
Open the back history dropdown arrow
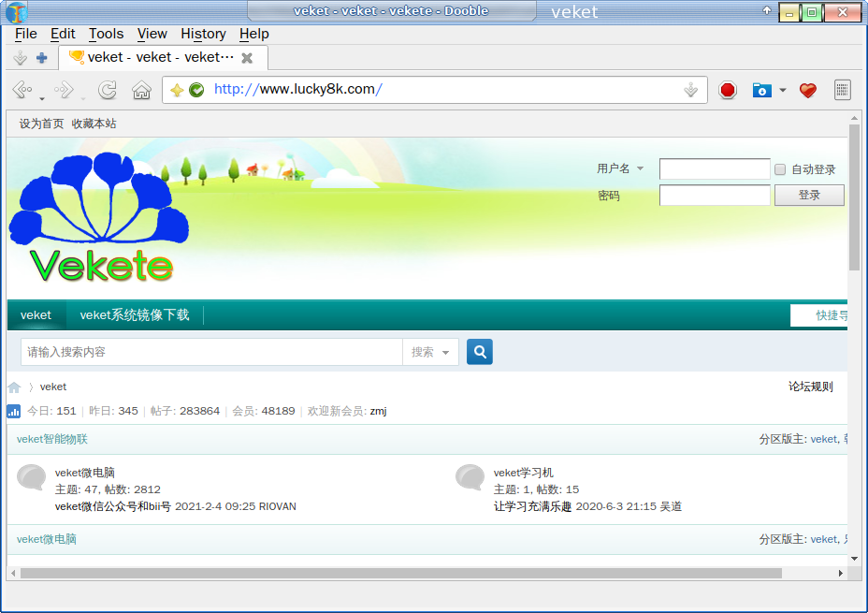click(42, 99)
